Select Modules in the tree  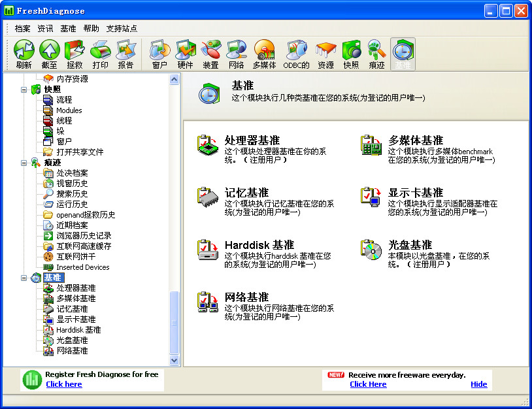(69, 110)
